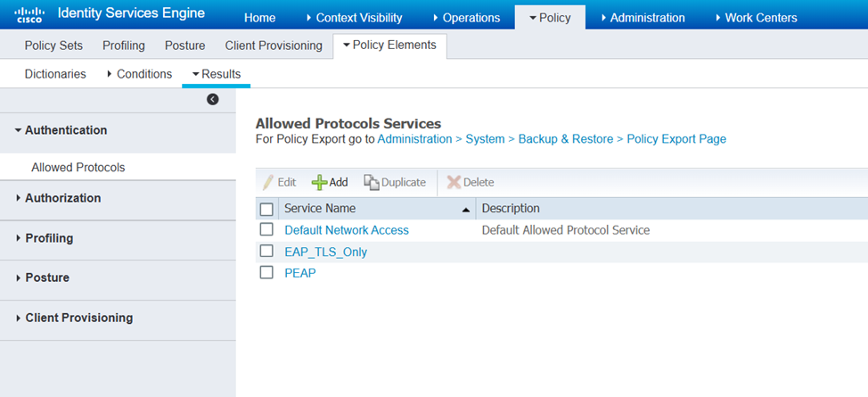Switch to the top Profiling tab
Screen dimensions: 868x397
click(124, 45)
